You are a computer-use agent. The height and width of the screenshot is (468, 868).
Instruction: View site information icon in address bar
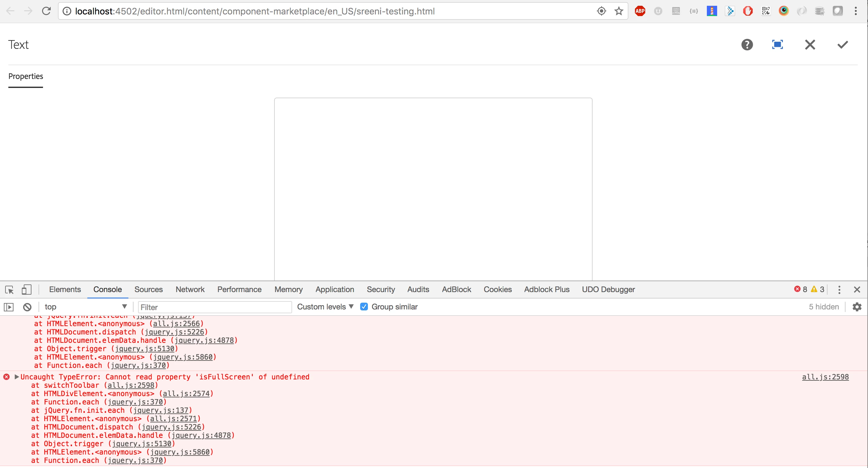click(x=67, y=11)
